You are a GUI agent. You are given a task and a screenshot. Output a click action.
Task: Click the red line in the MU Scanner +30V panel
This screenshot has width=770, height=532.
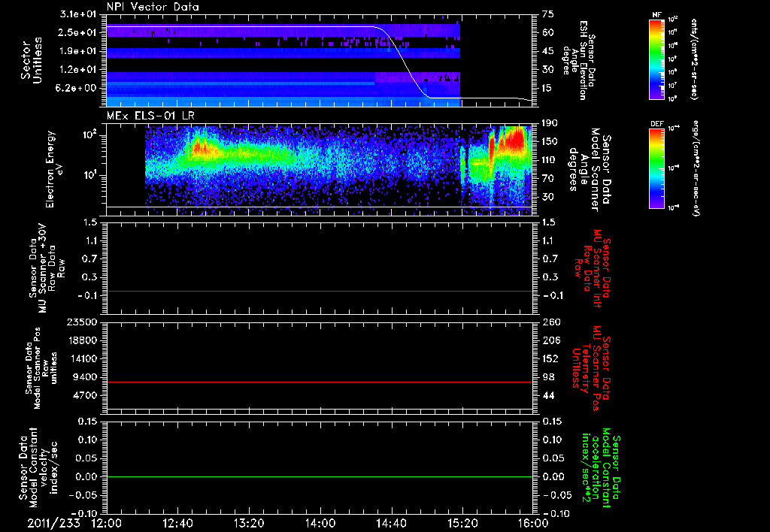pyautogui.click(x=320, y=291)
